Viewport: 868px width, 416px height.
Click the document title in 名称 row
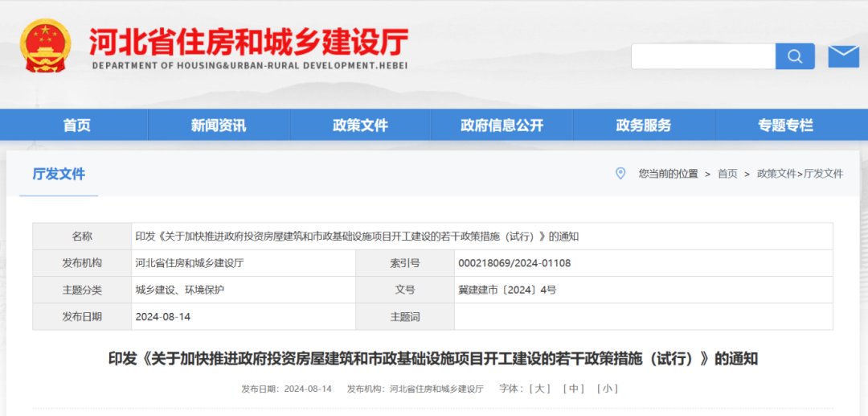tap(357, 237)
